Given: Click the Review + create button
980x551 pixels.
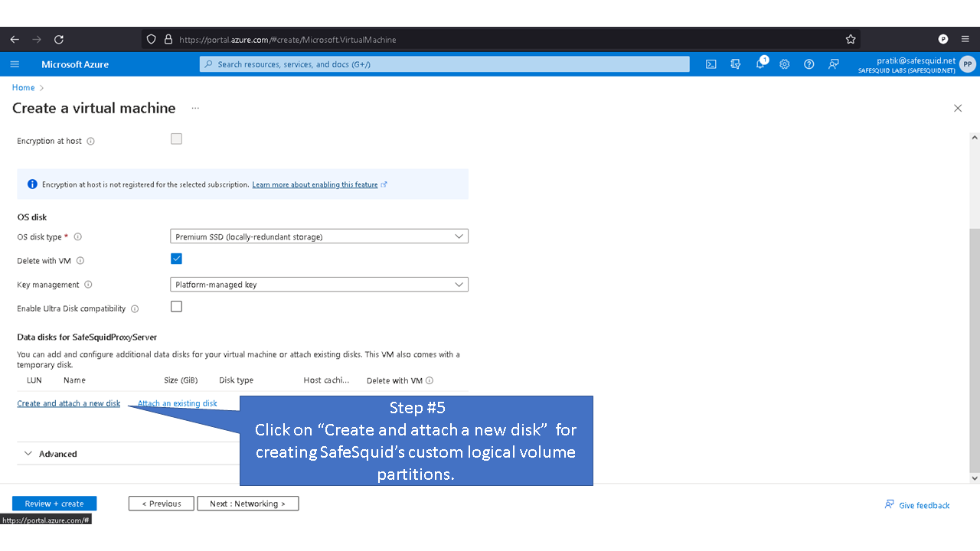Looking at the screenshot, I should [54, 504].
